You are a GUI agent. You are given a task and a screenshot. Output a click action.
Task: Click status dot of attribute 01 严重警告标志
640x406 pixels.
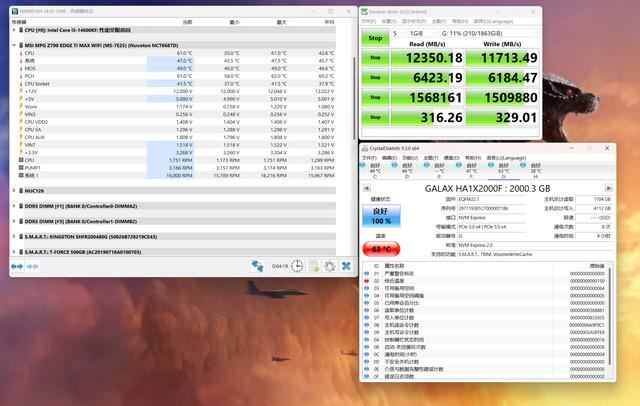click(367, 273)
